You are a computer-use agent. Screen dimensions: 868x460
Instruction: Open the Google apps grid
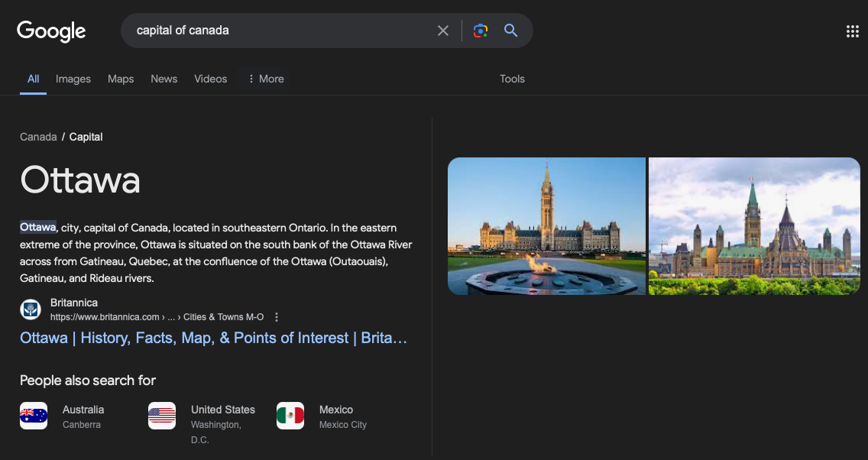click(852, 31)
